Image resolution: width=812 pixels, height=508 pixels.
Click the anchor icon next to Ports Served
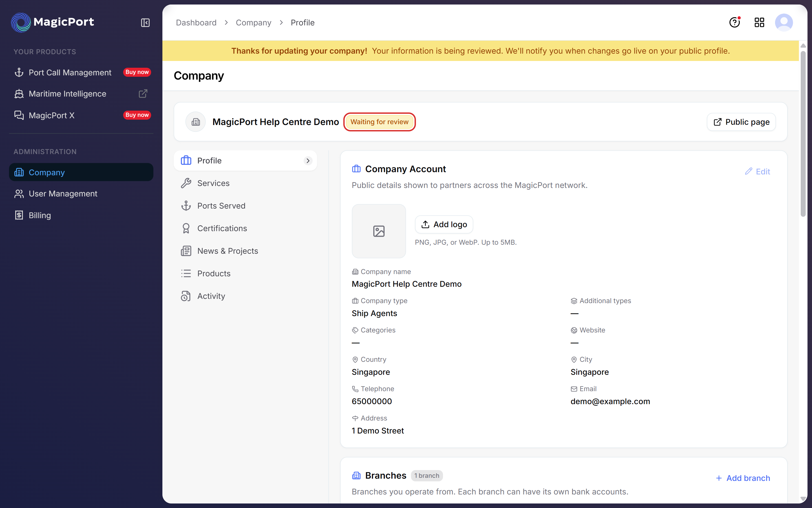pyautogui.click(x=186, y=206)
